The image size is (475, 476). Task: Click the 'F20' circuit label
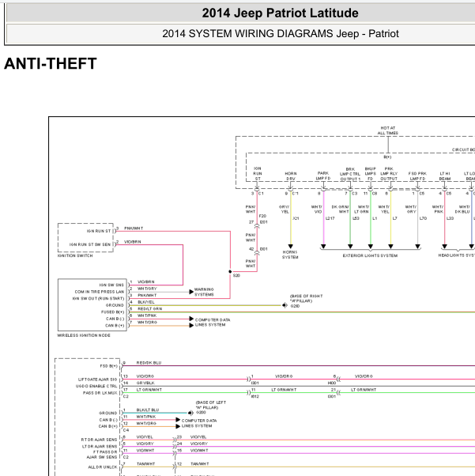[x=262, y=216]
